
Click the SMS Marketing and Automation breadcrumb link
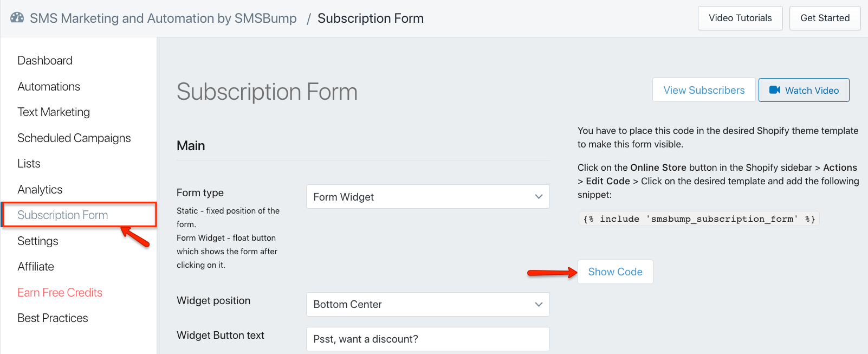click(x=163, y=18)
